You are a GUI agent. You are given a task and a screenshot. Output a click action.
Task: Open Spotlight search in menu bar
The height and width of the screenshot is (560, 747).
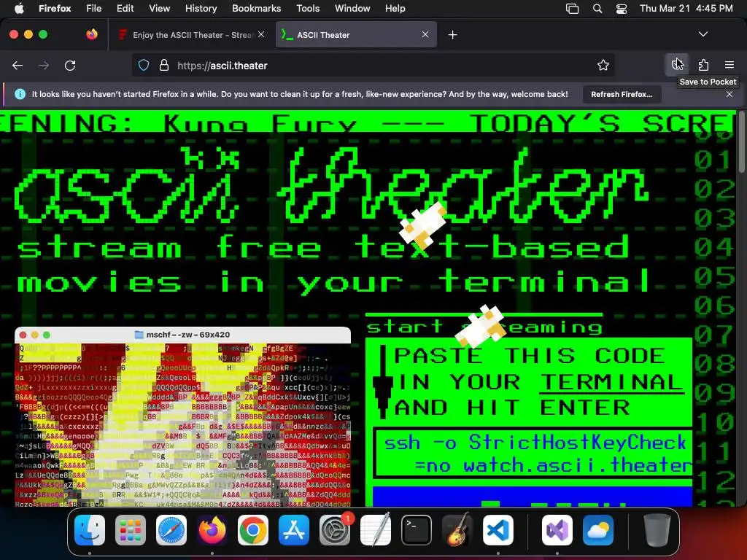click(597, 9)
